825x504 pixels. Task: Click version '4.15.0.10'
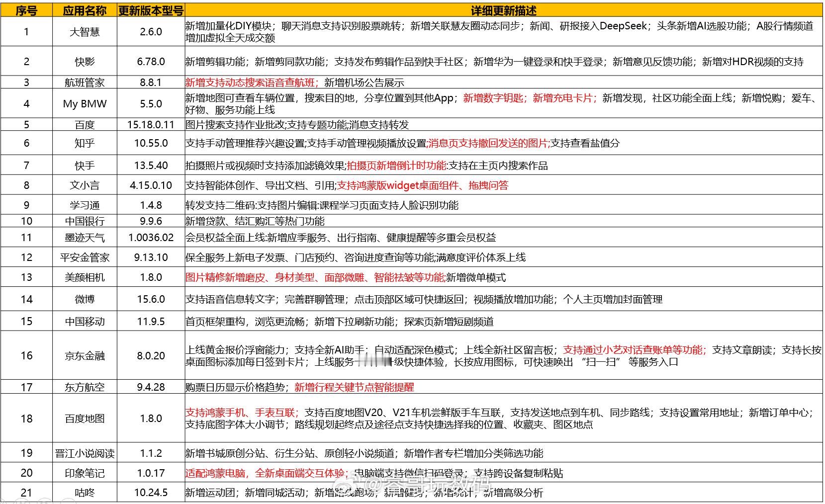tap(151, 185)
